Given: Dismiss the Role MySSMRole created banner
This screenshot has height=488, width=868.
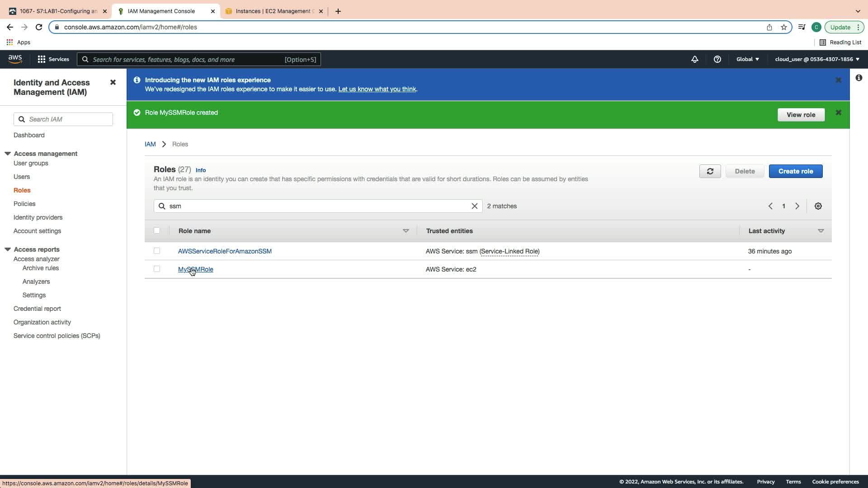Looking at the screenshot, I should point(838,113).
